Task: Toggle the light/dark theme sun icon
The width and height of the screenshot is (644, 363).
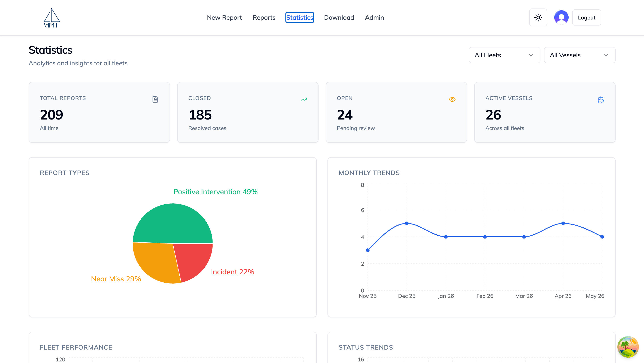Action: (538, 17)
